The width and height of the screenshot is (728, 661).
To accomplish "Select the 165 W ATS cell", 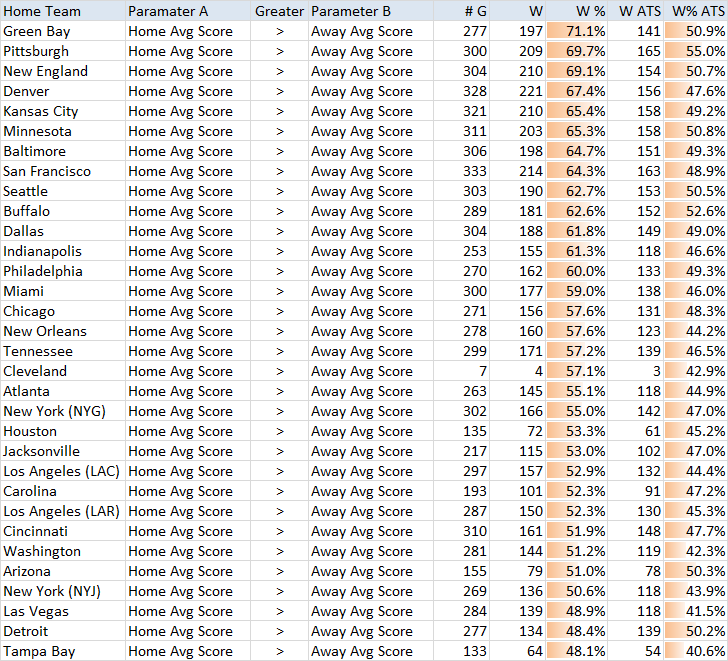I will click(x=636, y=51).
